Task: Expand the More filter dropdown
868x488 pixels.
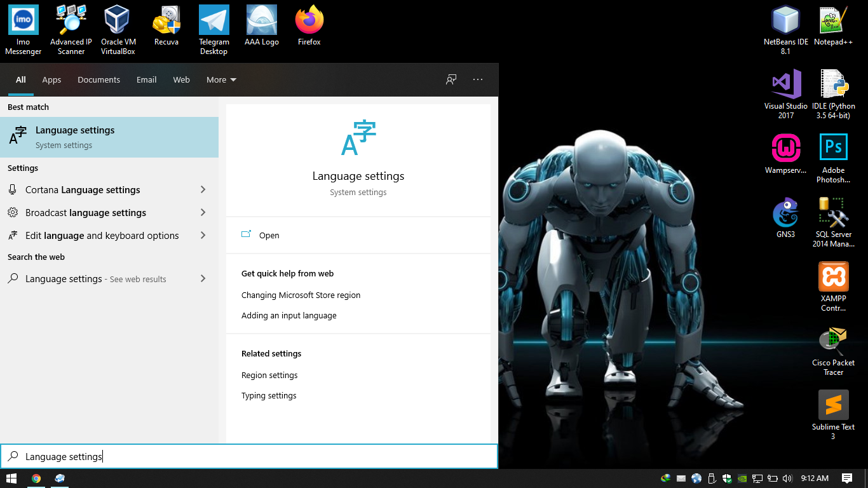Action: (x=220, y=79)
